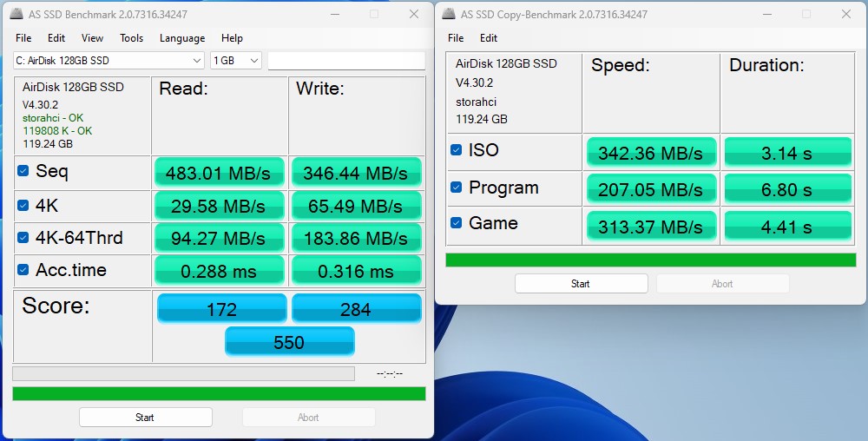The image size is (868, 441).
Task: Toggle the Acc.time checkbox
Action: 23,270
